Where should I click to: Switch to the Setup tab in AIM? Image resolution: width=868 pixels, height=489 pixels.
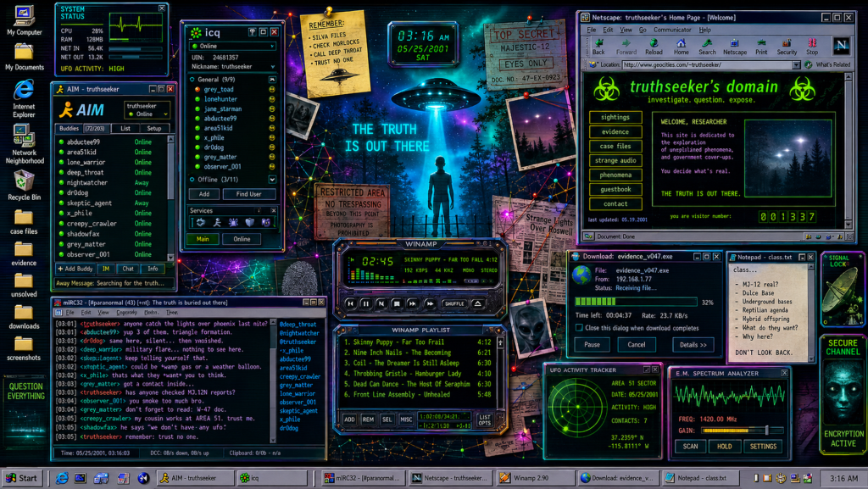(154, 128)
